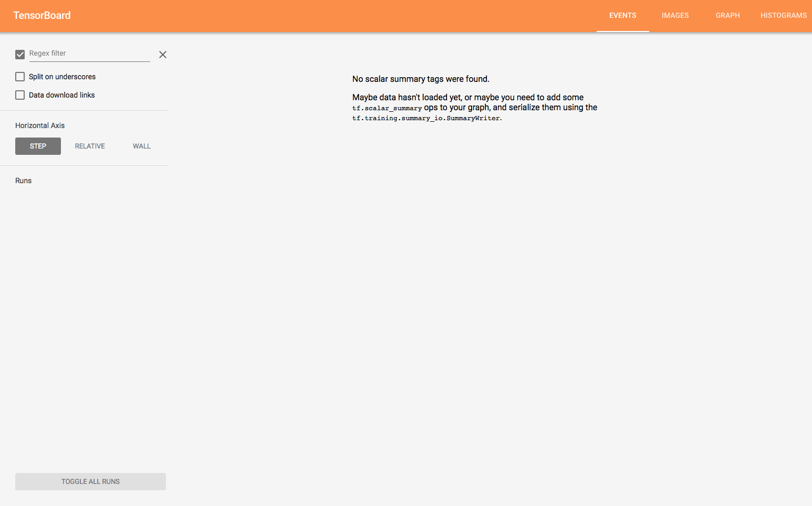This screenshot has width=812, height=506.
Task: Enable Split on underscores
Action: click(x=20, y=77)
